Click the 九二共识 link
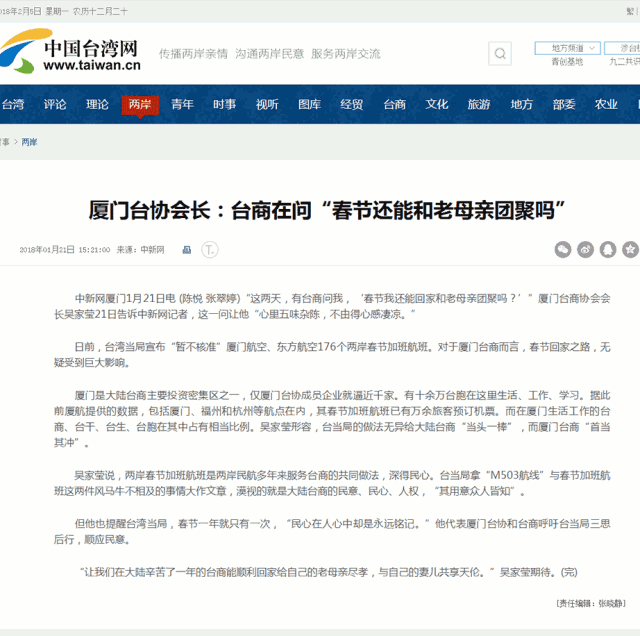 pyautogui.click(x=625, y=62)
